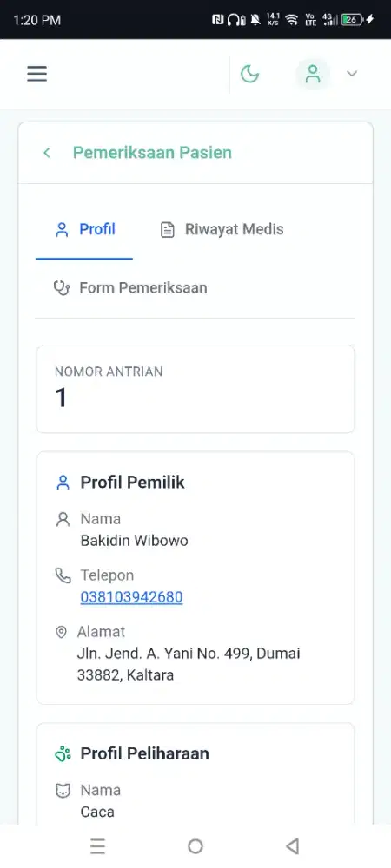Toggle dark mode with moon icon

pos(249,74)
